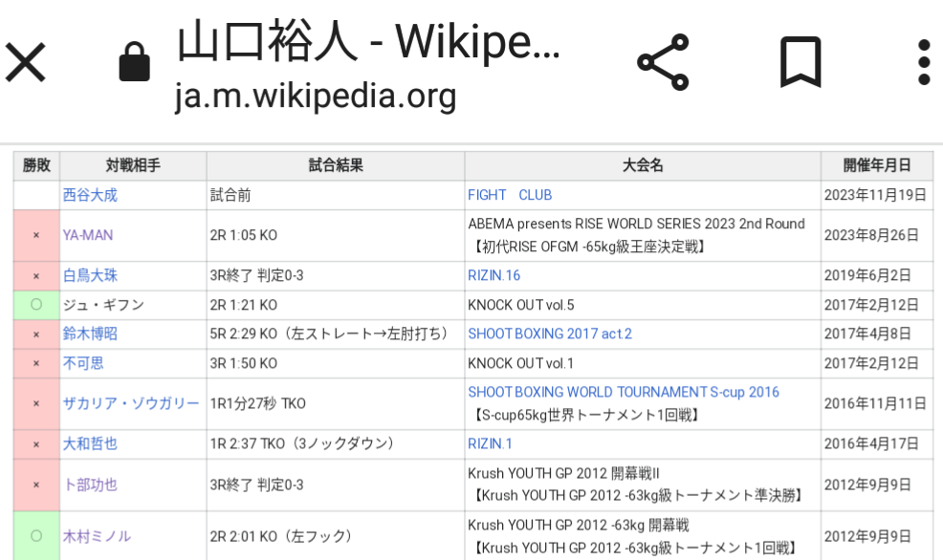The width and height of the screenshot is (943, 560).
Task: Tap the red loss mark in 大和哲也 row
Action: pyautogui.click(x=36, y=444)
